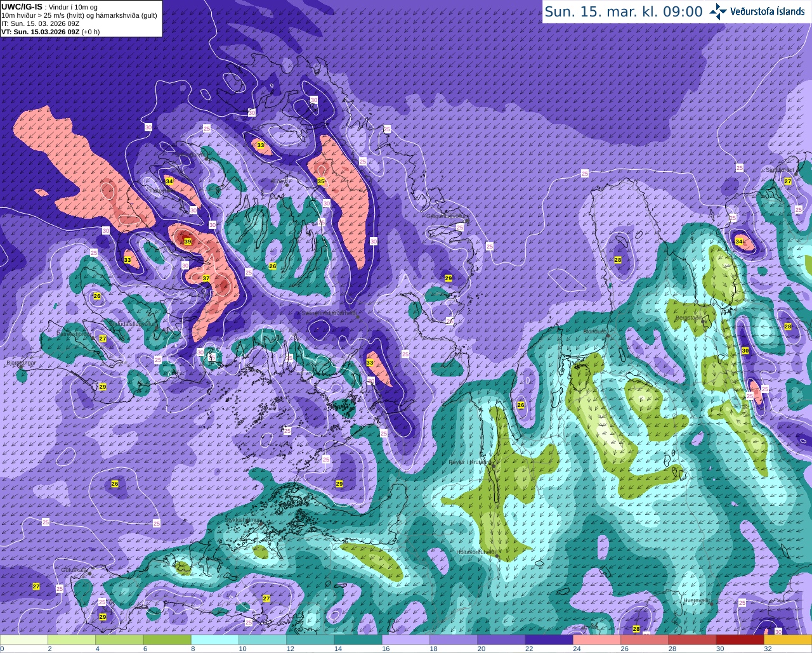The width and height of the screenshot is (812, 653).
Task: Click the 26–28 m/s salmon legend swatch
Action: [644, 640]
